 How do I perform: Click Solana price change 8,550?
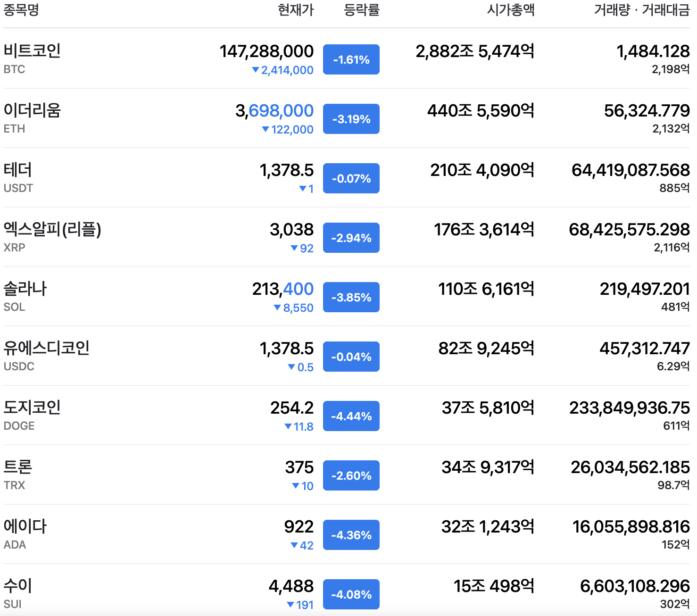tap(293, 308)
